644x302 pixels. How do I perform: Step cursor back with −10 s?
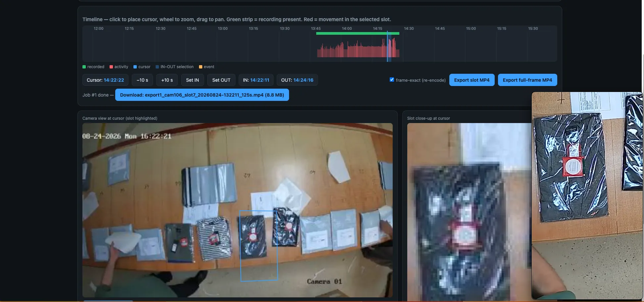142,80
